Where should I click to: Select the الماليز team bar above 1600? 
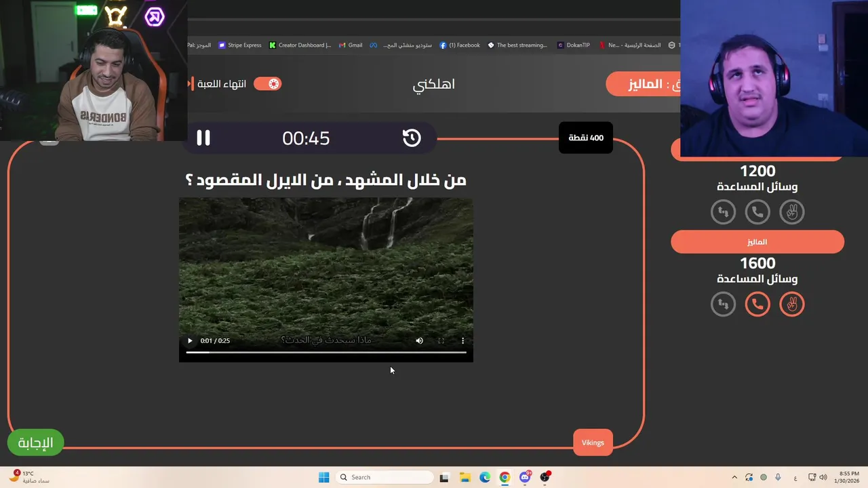click(x=757, y=242)
